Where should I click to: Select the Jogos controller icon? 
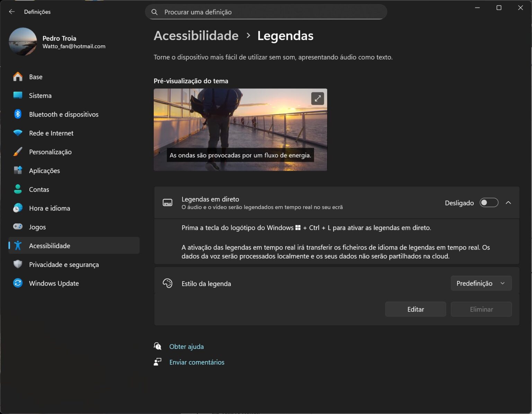18,227
